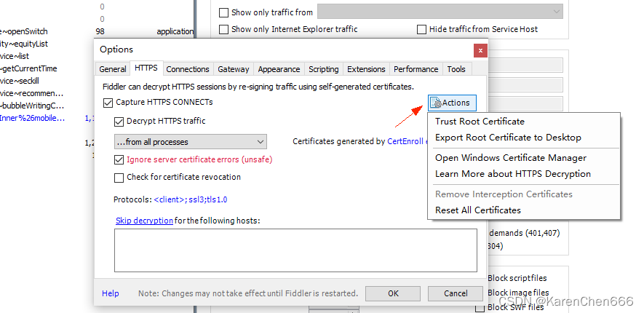Screen dimensions: 644x313
Task: Open the Show only traffic from process dropdown
Action: (440, 12)
